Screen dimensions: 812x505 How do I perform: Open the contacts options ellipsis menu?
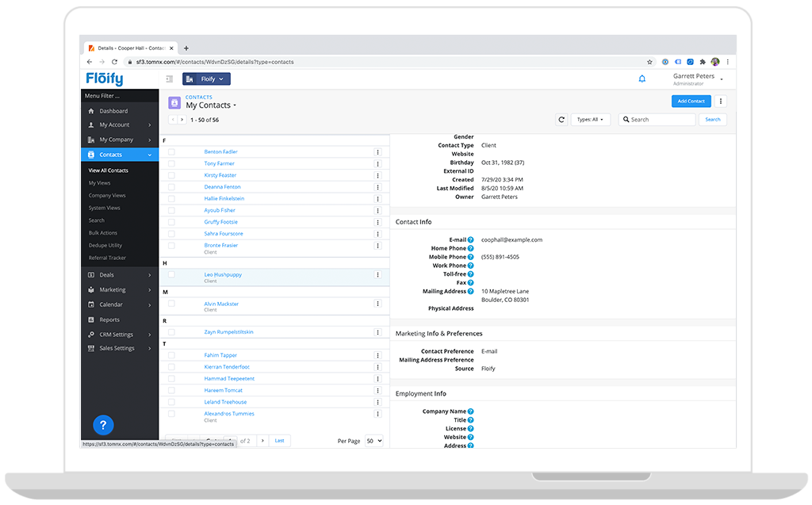click(719, 101)
